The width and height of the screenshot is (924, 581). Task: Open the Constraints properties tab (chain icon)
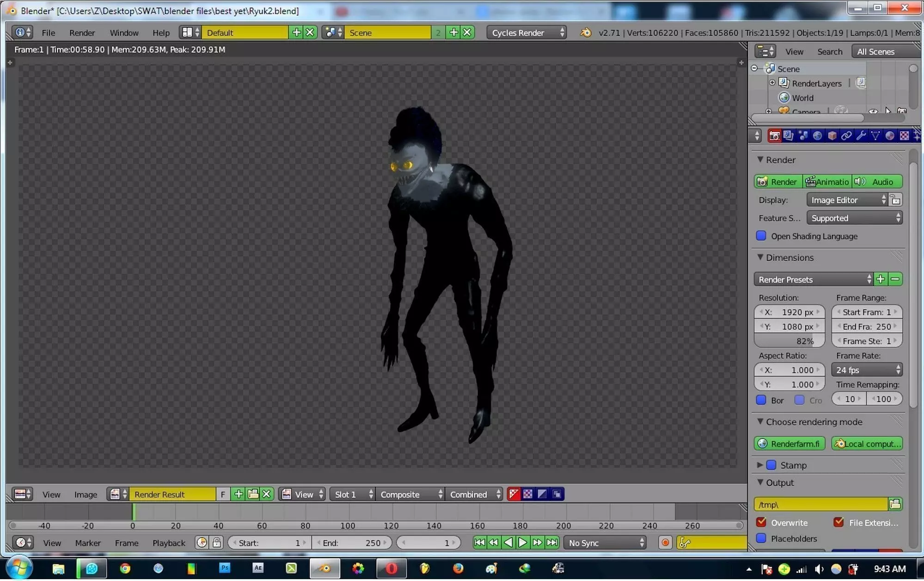pos(846,136)
